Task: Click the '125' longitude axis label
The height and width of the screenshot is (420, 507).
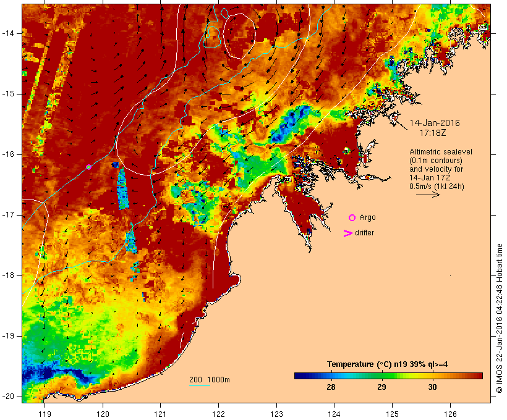Action: [392, 414]
